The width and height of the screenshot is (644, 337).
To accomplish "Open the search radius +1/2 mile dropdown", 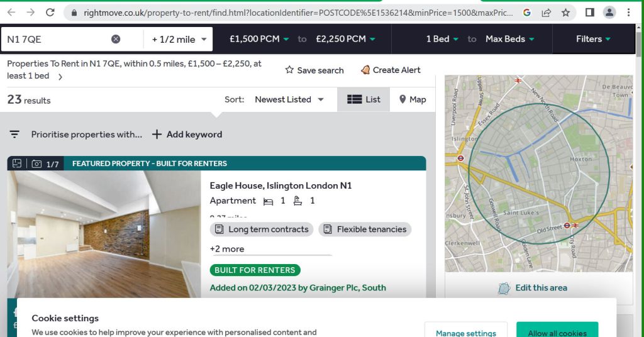I will (x=179, y=39).
